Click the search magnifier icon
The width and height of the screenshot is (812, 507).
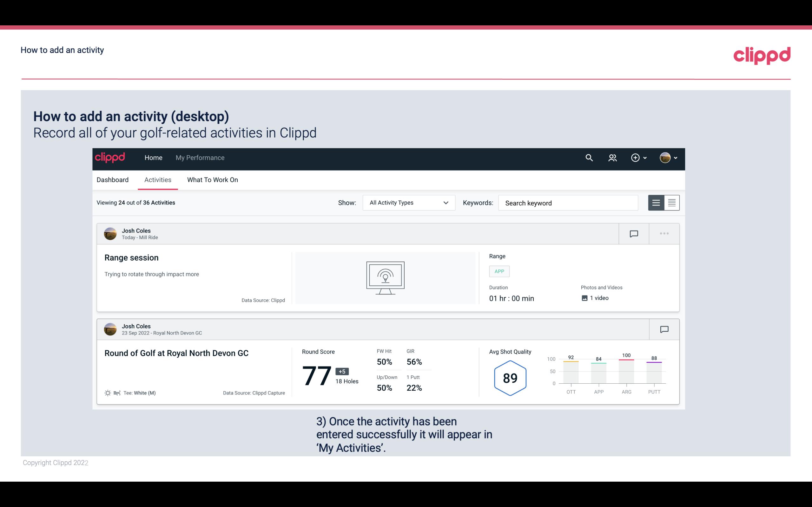(x=589, y=158)
